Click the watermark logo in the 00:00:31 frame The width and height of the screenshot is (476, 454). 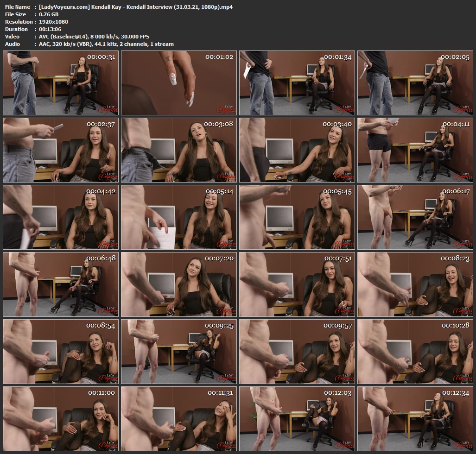pyautogui.click(x=107, y=108)
